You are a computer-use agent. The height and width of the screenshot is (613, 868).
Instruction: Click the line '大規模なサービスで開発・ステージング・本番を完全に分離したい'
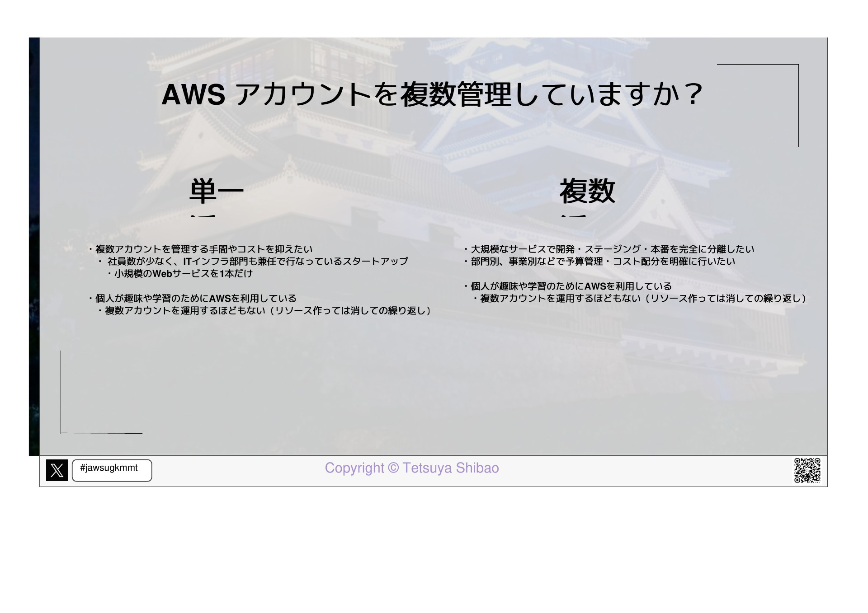[x=609, y=249]
